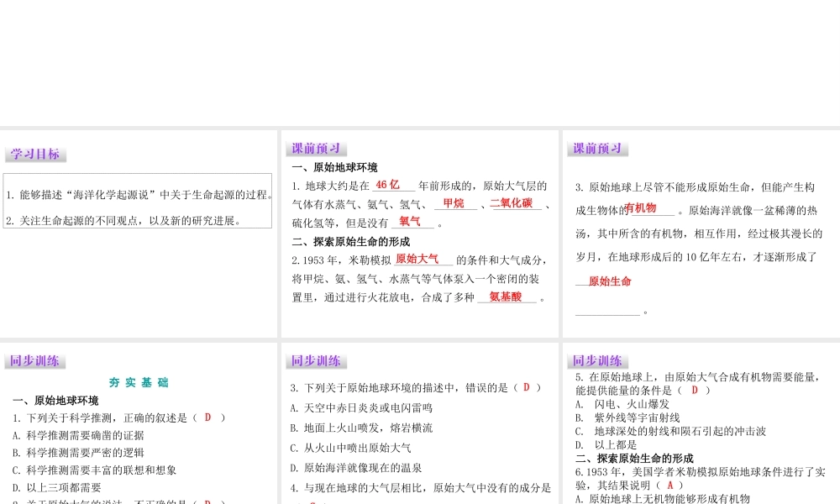Click the line 3.原始地球上尽管不能形成原始生命

click(695, 187)
